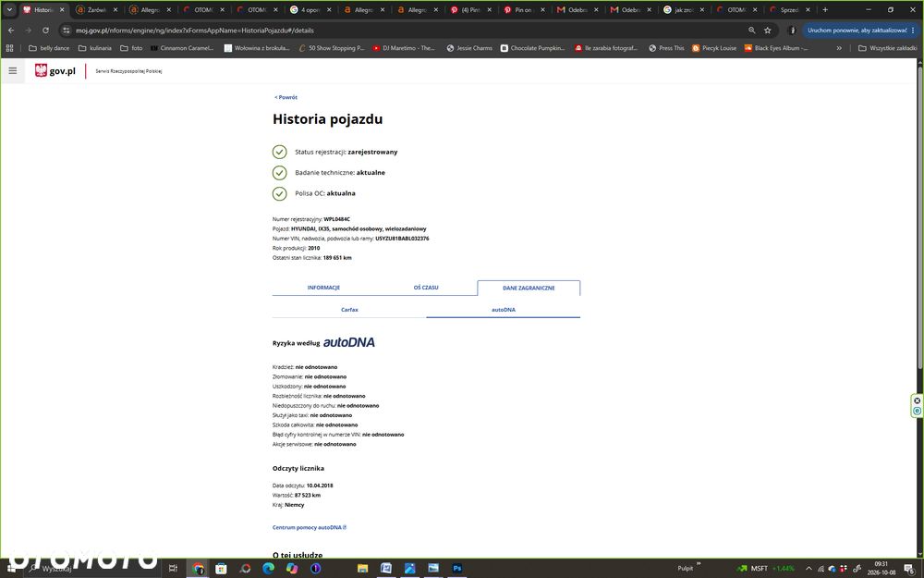Expand the hidden bookmarks overflow chevron
924x578 pixels.
pos(839,48)
